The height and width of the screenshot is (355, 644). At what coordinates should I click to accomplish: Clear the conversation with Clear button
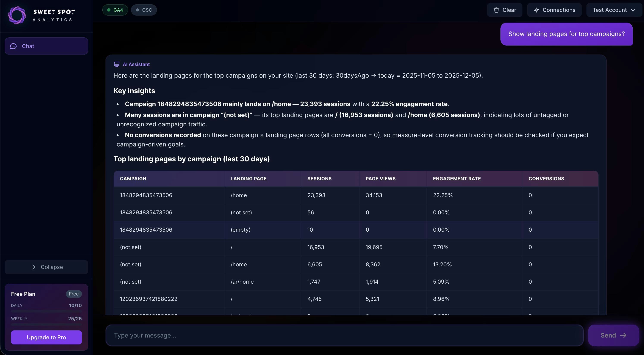pyautogui.click(x=505, y=10)
